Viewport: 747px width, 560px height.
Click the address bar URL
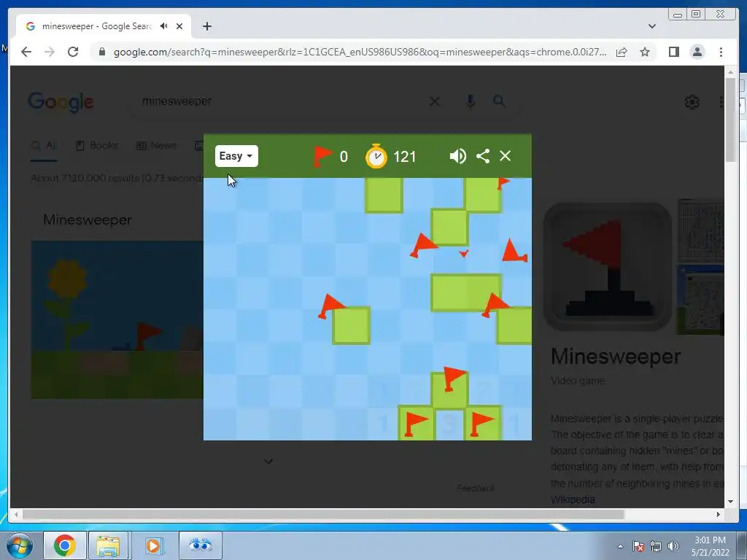360,52
